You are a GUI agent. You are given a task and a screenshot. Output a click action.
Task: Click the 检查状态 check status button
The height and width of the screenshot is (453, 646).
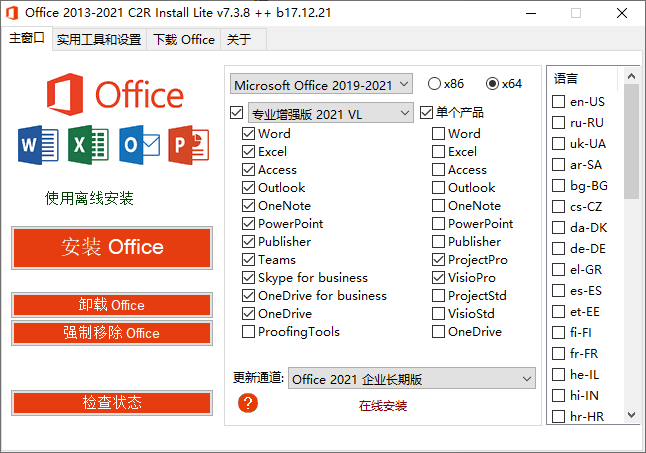click(111, 402)
